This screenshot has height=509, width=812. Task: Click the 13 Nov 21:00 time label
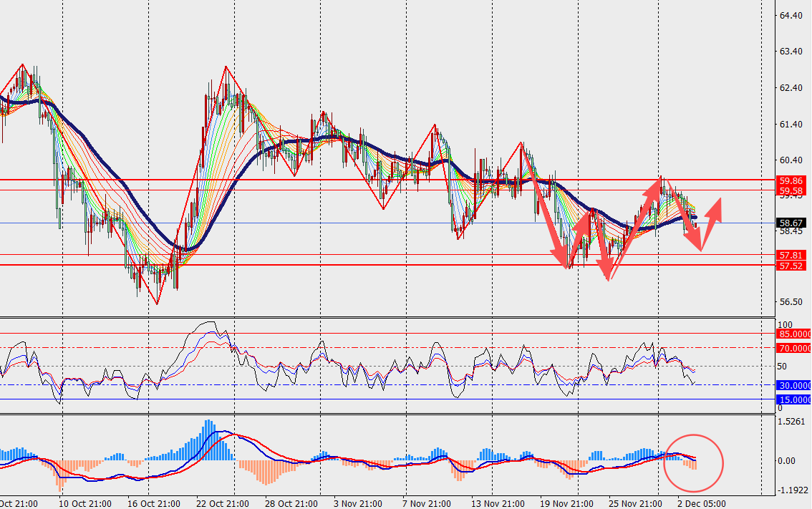[498, 503]
